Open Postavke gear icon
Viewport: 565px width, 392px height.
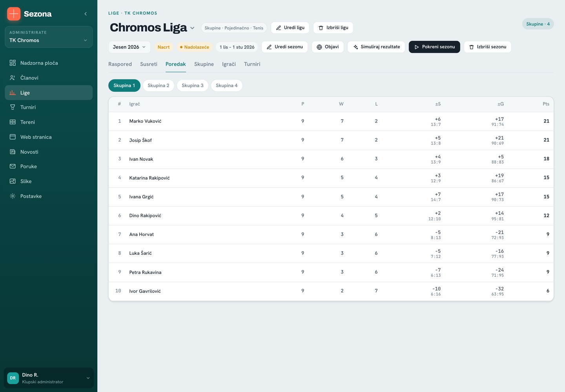13,196
